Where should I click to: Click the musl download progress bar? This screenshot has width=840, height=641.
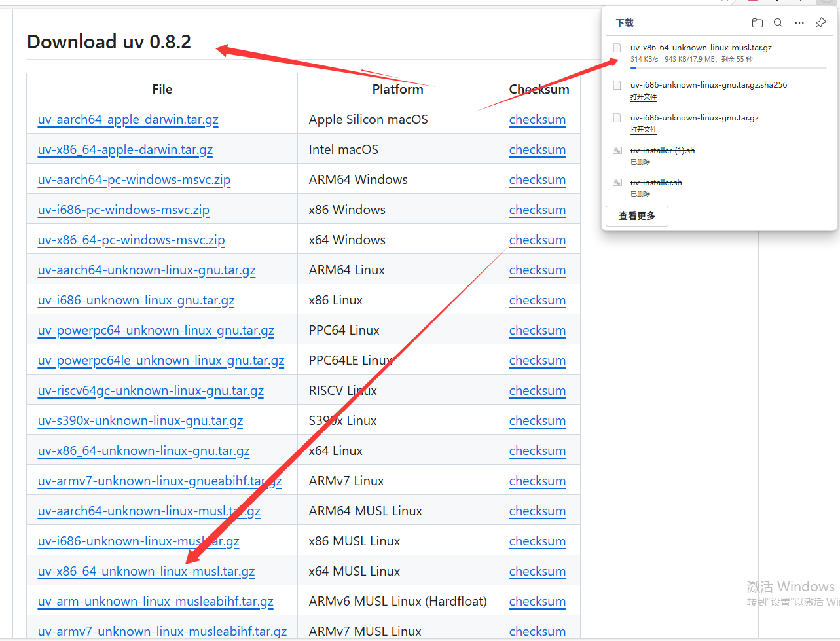[728, 68]
